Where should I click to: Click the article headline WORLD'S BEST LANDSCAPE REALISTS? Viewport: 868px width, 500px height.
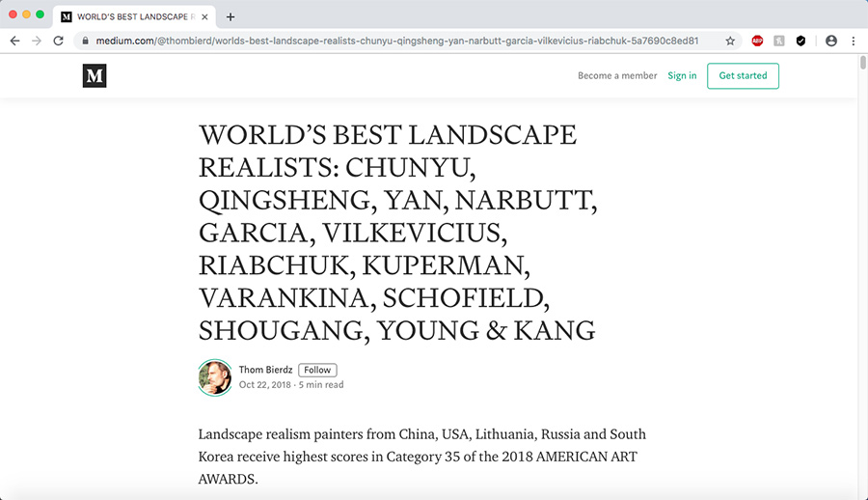pos(398,233)
